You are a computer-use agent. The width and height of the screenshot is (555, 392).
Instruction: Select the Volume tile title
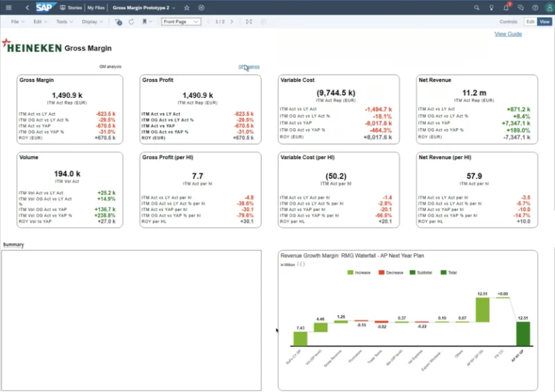[x=28, y=157]
